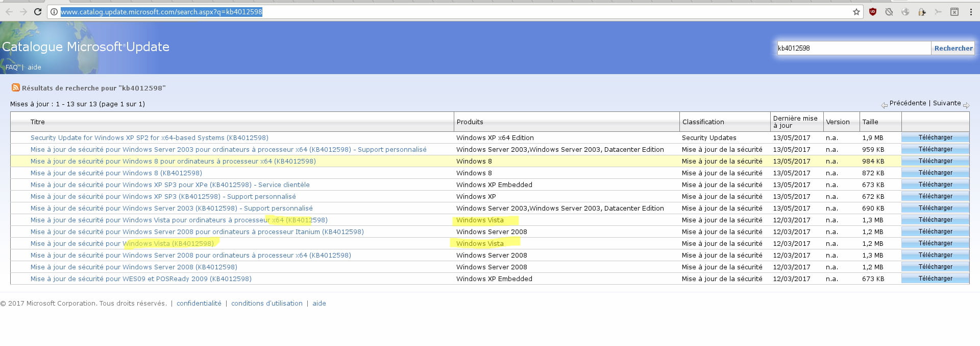Select 'Windows XP x64 Edition' product cell
The width and height of the screenshot is (980, 346).
pyautogui.click(x=495, y=137)
